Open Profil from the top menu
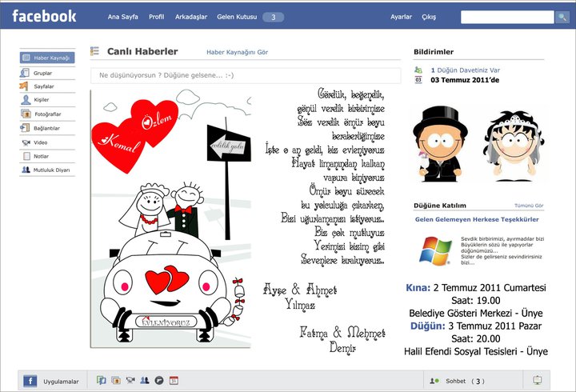Viewport: 576px width, 392px height. [157, 17]
